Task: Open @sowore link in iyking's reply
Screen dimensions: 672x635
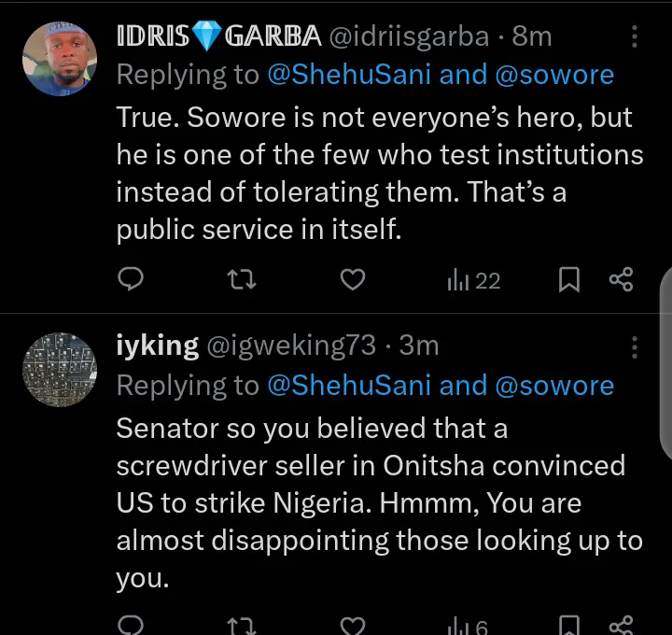Action: (x=554, y=385)
